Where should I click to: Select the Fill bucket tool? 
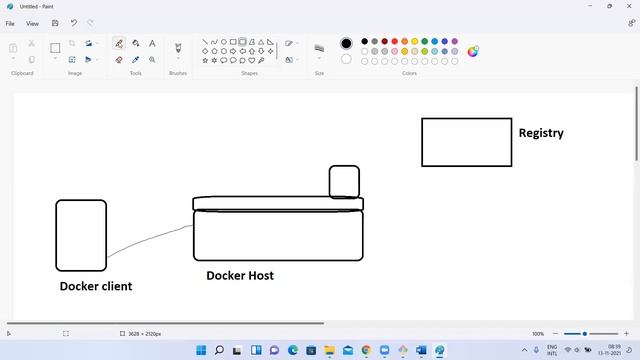point(136,43)
